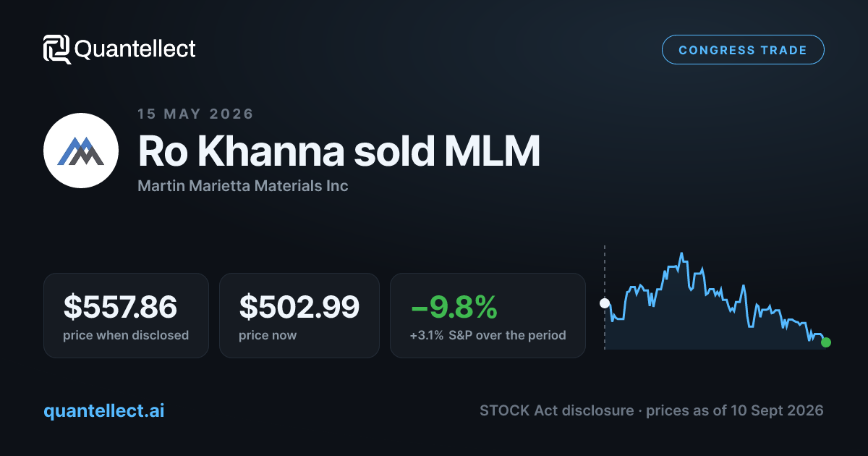Click the price now label
This screenshot has height=456, width=868.
[268, 335]
